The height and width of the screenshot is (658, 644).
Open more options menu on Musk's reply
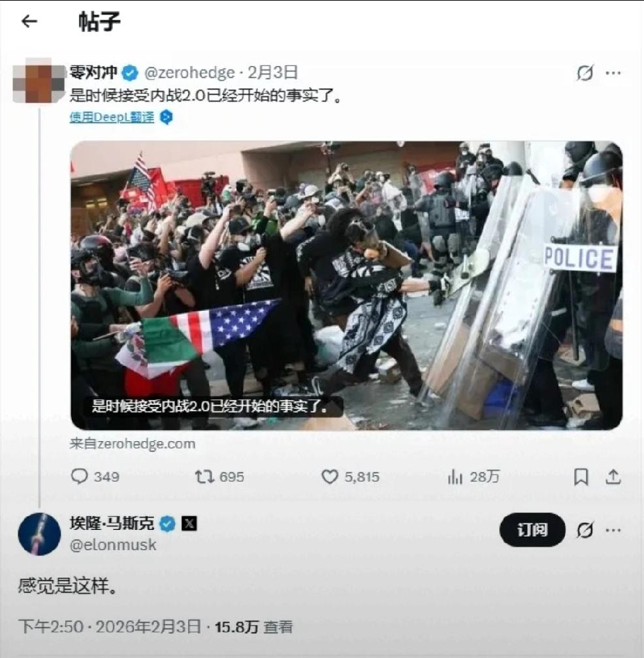click(x=613, y=530)
